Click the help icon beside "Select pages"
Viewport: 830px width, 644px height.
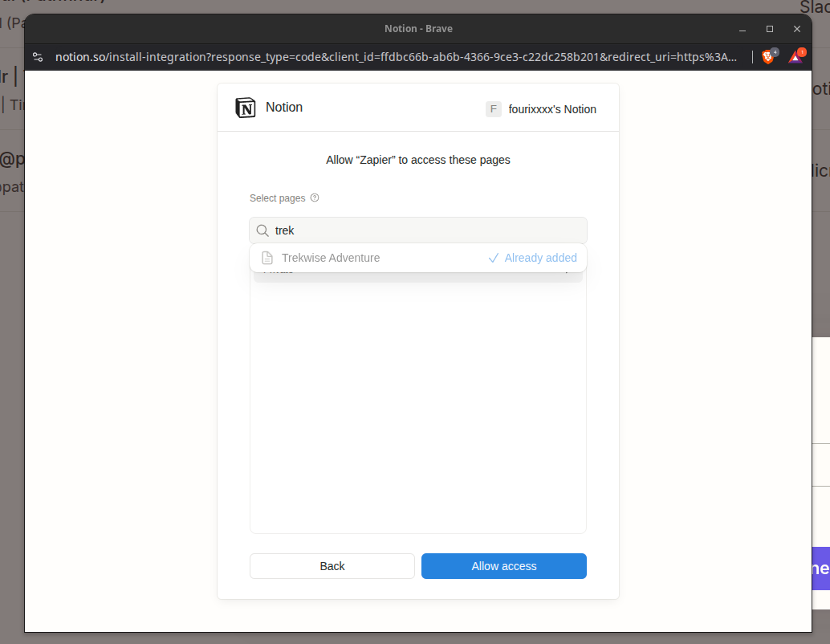pos(315,198)
